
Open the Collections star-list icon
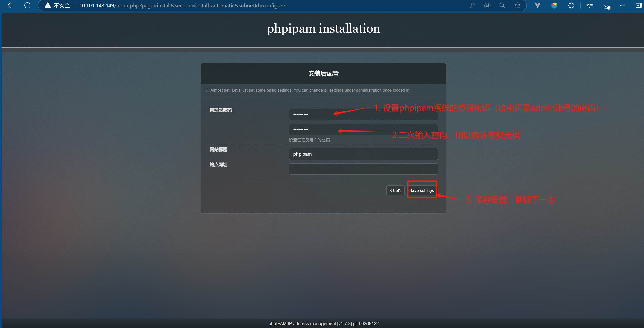coord(590,5)
